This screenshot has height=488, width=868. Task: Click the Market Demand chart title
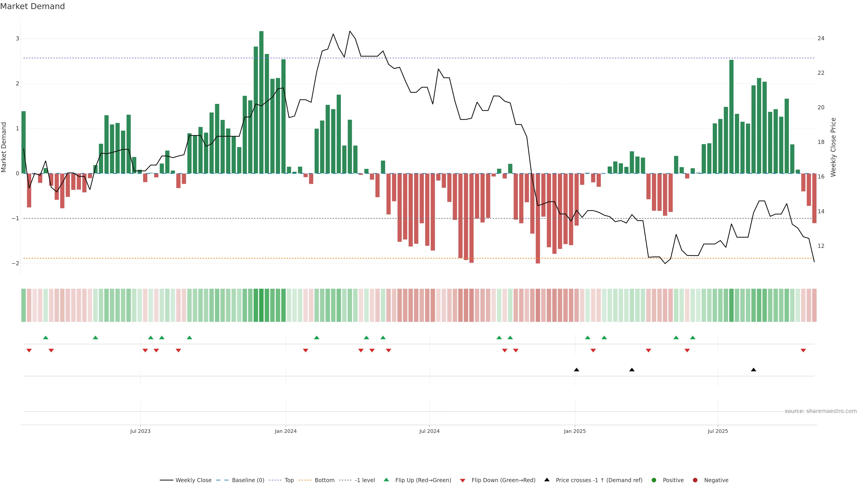(32, 6)
